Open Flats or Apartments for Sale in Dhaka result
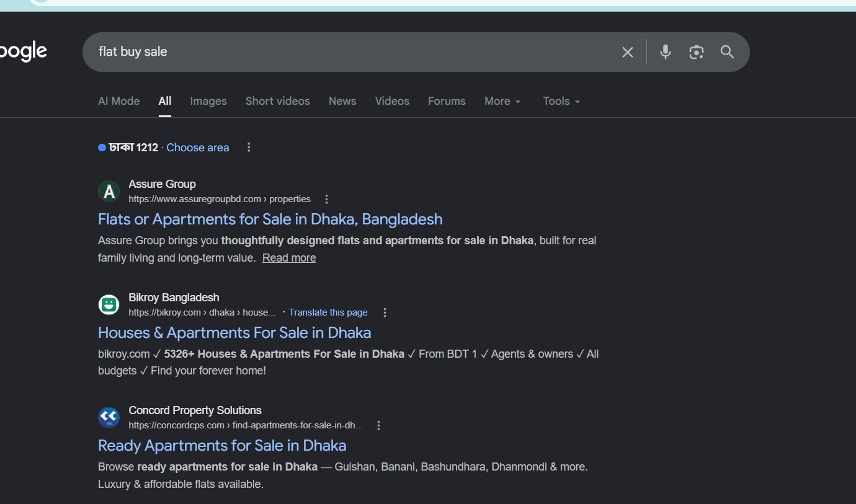The width and height of the screenshot is (856, 504). pyautogui.click(x=270, y=219)
